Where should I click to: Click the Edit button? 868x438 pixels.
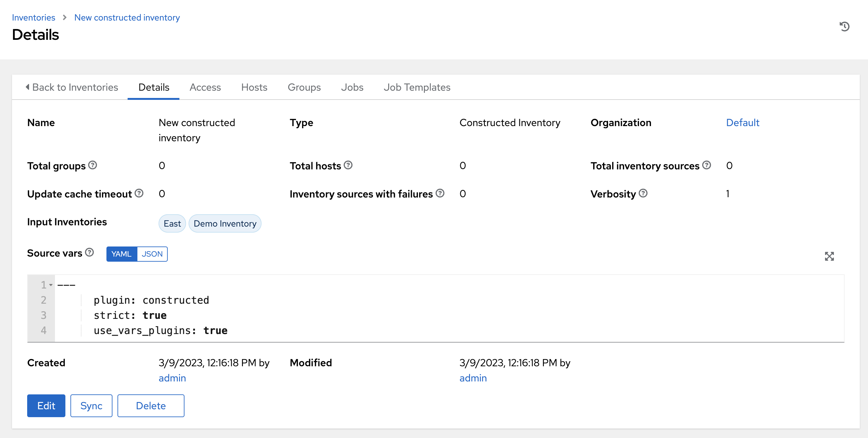pos(46,406)
